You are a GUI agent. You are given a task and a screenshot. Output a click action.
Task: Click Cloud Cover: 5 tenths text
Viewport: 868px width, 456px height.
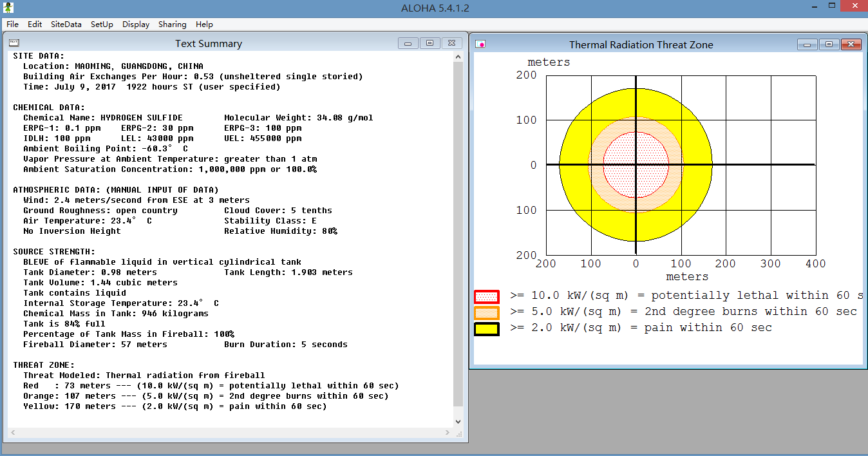point(278,211)
